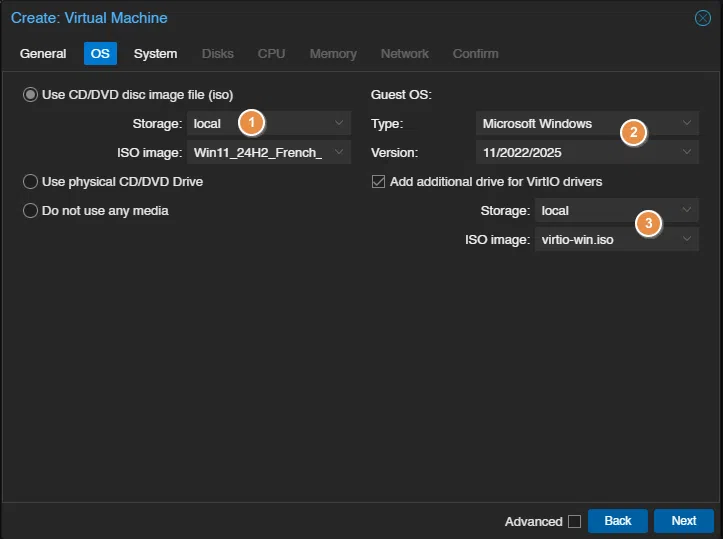The height and width of the screenshot is (539, 723).
Task: Select Use physical CD/DVD Drive option
Action: (31, 182)
